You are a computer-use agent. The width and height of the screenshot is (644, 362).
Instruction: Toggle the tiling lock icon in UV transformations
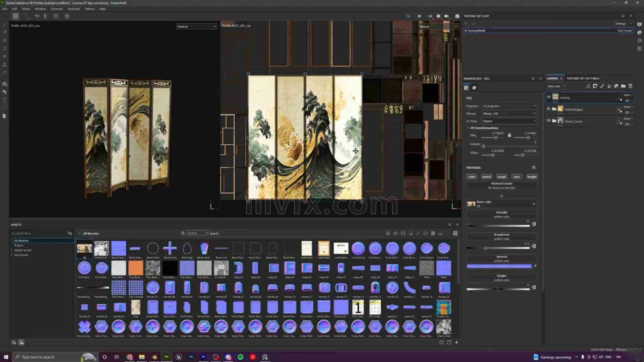point(509,135)
